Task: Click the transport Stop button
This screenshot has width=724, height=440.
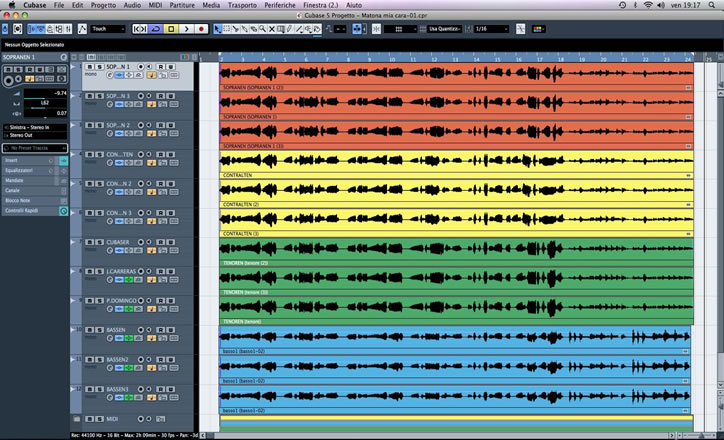Action: pyautogui.click(x=171, y=29)
